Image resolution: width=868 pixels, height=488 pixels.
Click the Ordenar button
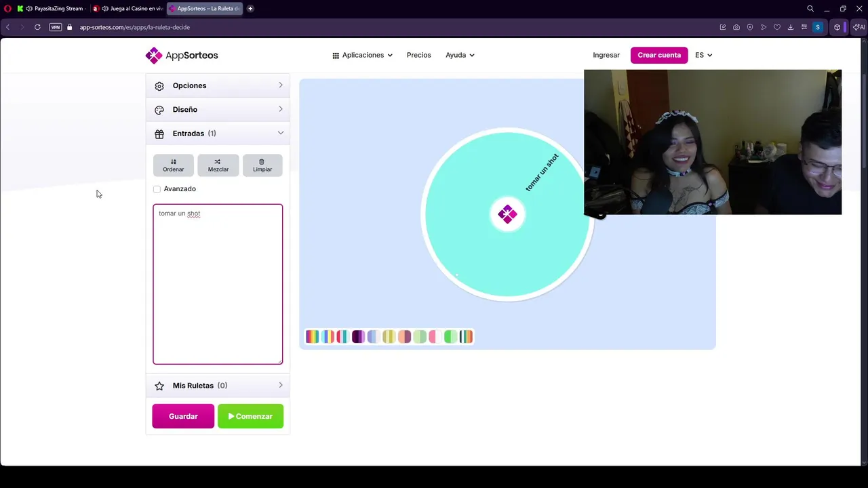173,165
